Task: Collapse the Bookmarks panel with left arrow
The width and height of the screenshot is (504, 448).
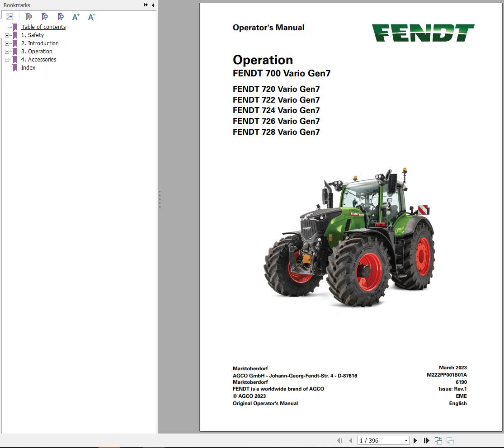Action: (153, 5)
